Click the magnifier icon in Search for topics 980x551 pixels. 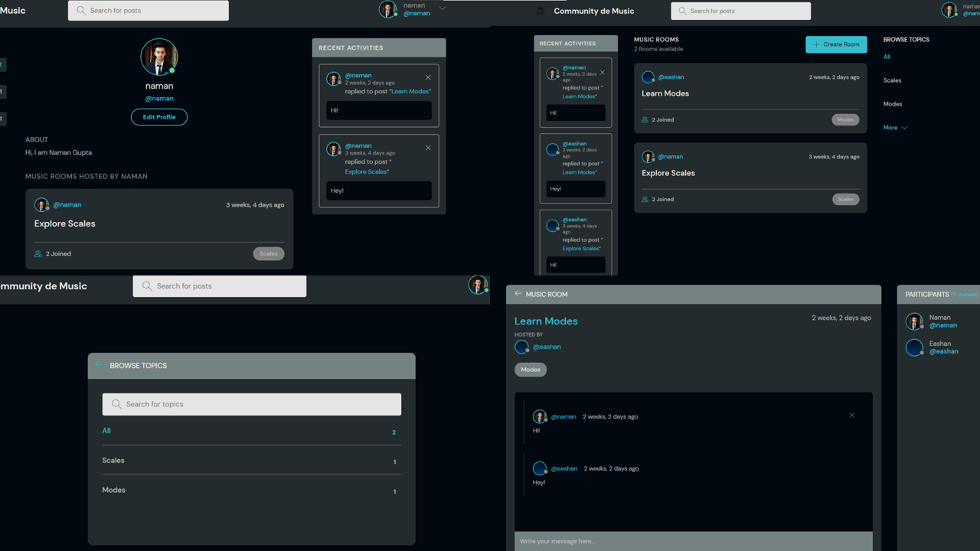(x=116, y=404)
